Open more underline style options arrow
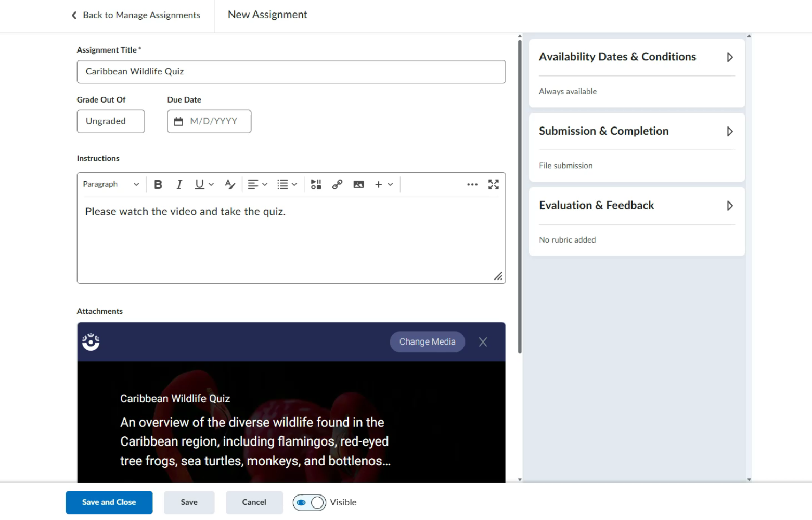 coord(211,184)
